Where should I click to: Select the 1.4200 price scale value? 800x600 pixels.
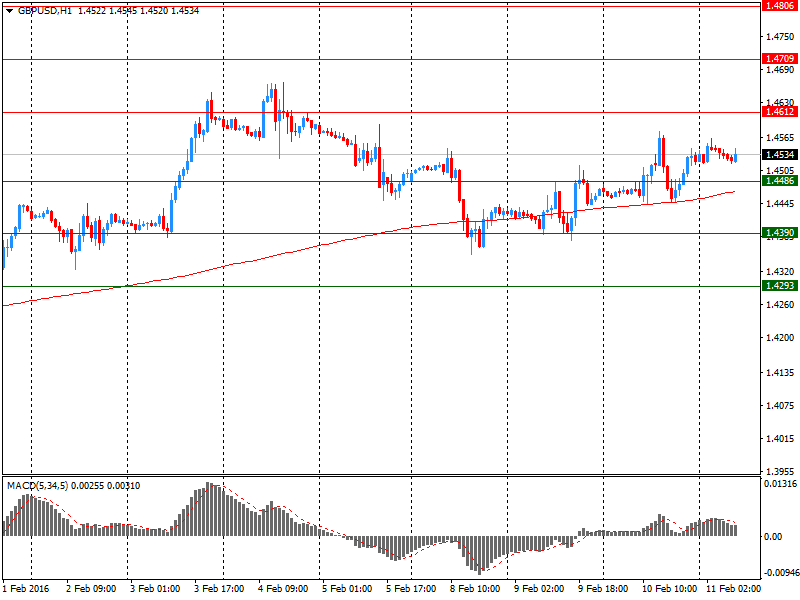[780, 338]
